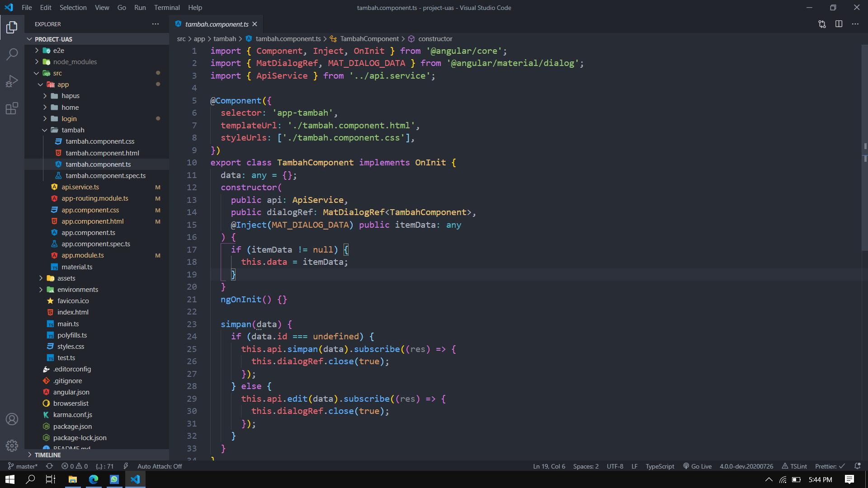Open the Manage gear icon

pos(12,446)
